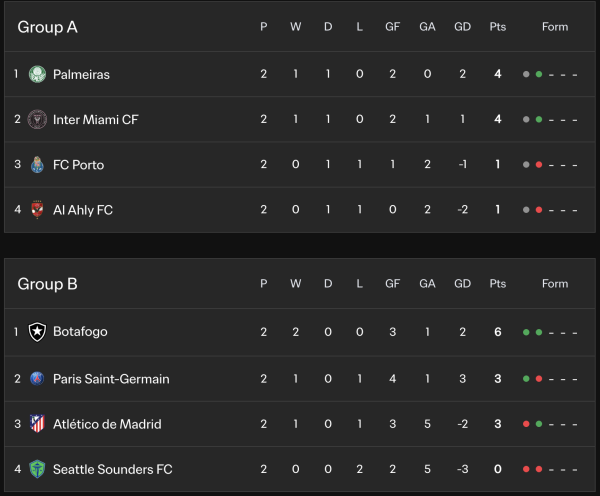Click Paris Saint-Germain red loss form dot
Image resolution: width=600 pixels, height=496 pixels.
point(539,379)
